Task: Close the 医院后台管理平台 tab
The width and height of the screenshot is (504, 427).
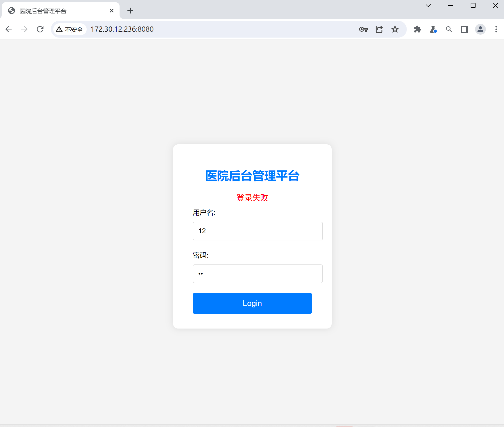Action: coord(112,11)
